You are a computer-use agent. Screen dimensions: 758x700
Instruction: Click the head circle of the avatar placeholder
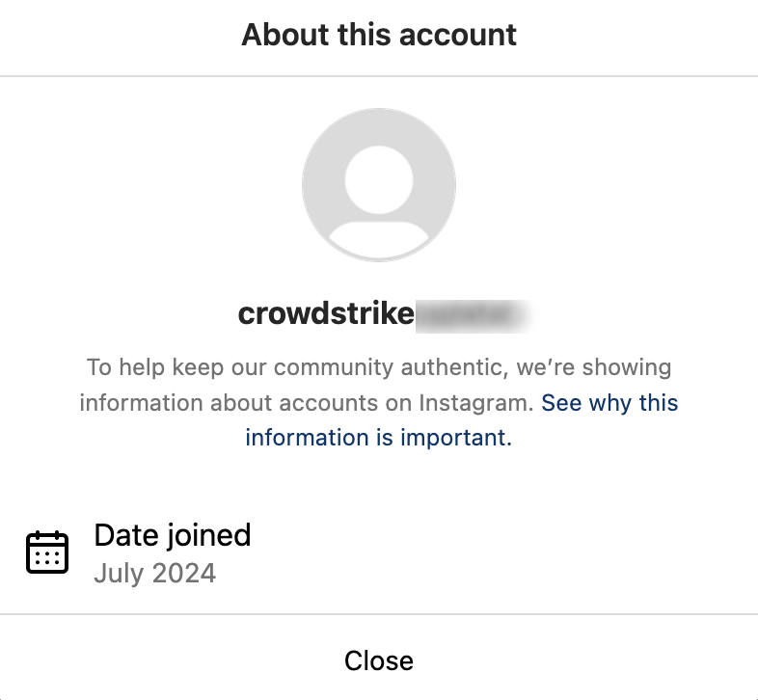[379, 178]
